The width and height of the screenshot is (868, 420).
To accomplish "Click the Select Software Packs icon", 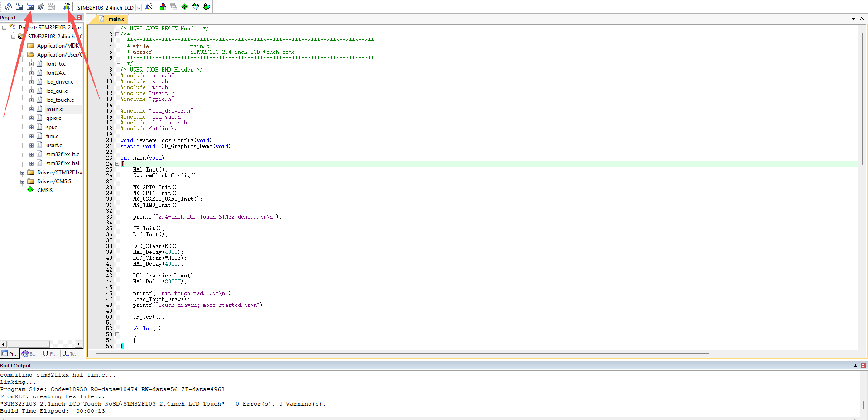I will 196,7.
